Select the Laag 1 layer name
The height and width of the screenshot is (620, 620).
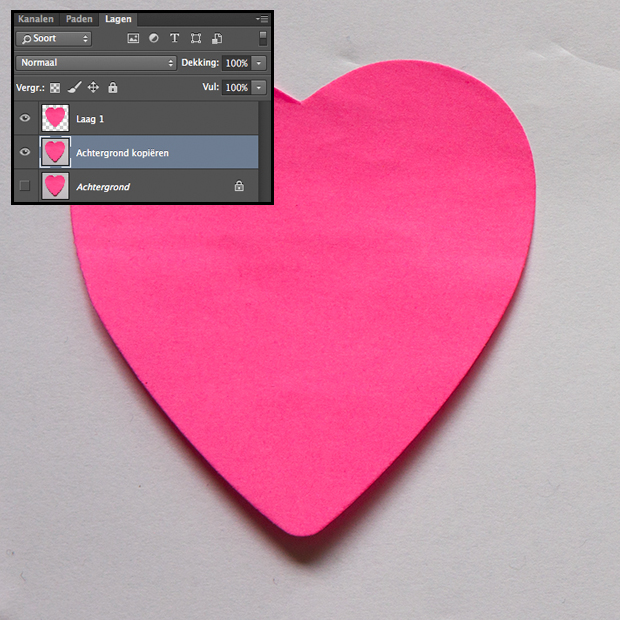tap(90, 119)
